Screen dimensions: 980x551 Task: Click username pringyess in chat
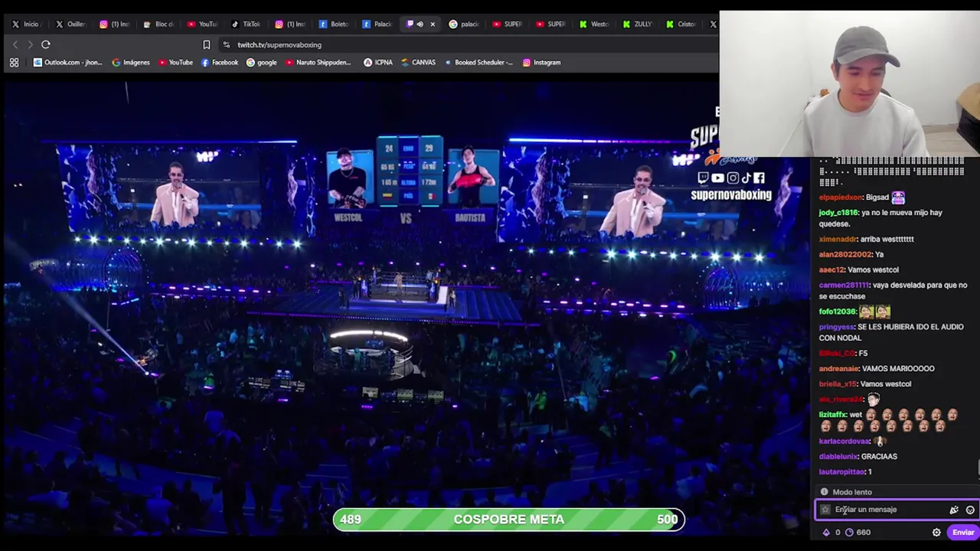837,327
